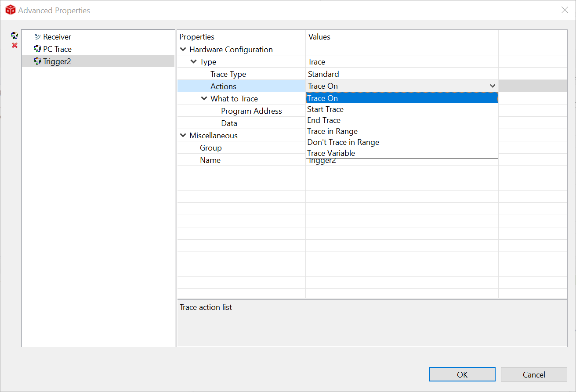Click the red delete trigger icon

click(14, 45)
